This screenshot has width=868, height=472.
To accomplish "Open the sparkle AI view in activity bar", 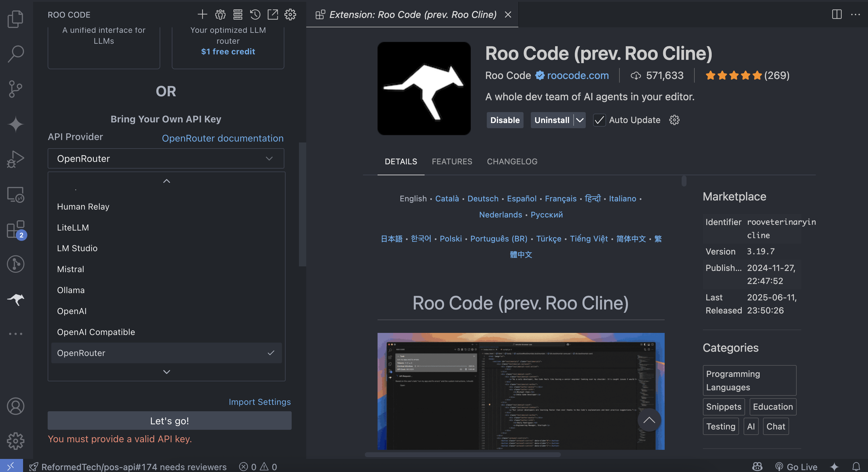I will pyautogui.click(x=15, y=124).
